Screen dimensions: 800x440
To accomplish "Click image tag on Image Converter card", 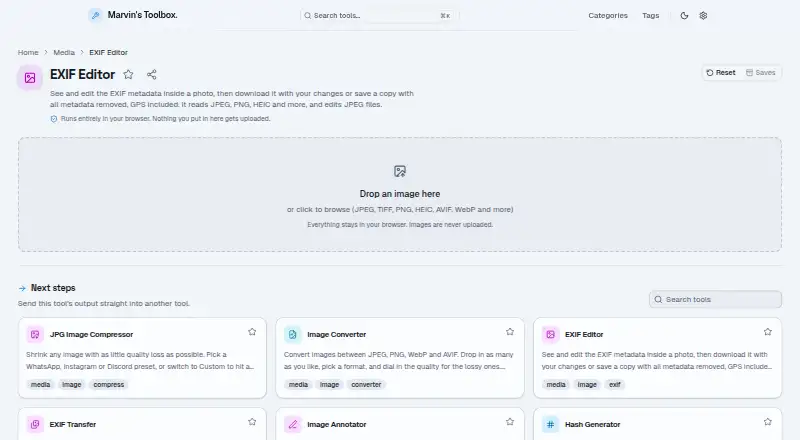I will pos(330,385).
